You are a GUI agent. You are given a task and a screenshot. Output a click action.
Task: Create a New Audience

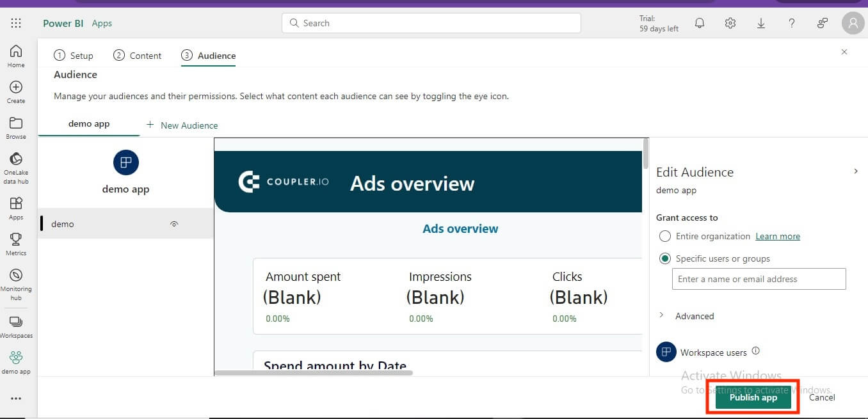(181, 125)
